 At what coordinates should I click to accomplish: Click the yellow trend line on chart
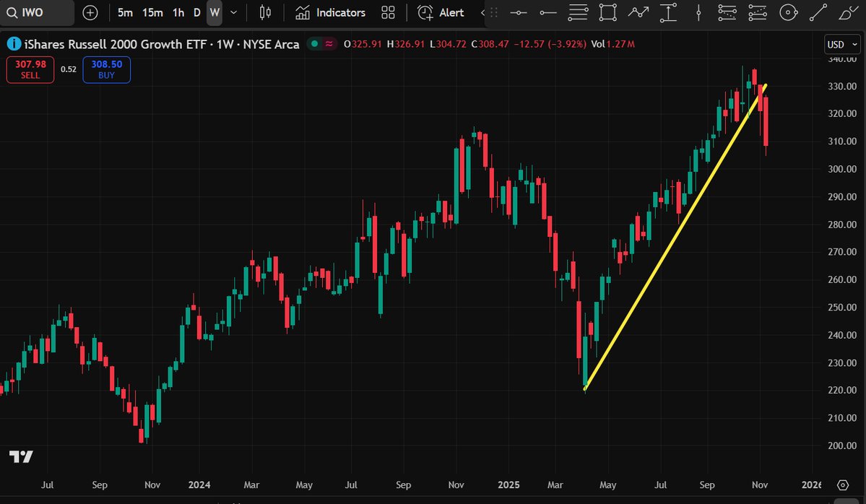[675, 238]
